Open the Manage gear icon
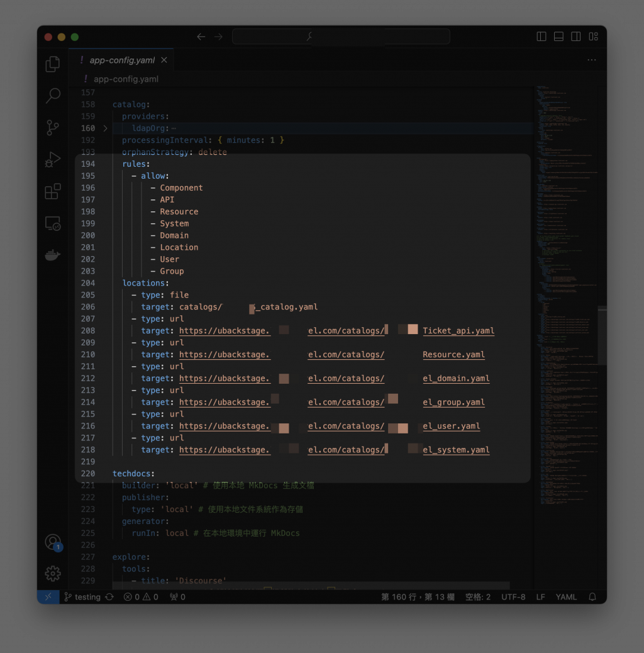The height and width of the screenshot is (653, 644). coord(53,574)
